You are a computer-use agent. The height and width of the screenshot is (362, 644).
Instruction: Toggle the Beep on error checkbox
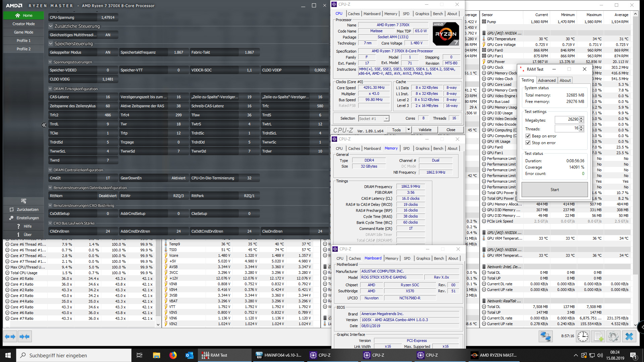pos(528,136)
